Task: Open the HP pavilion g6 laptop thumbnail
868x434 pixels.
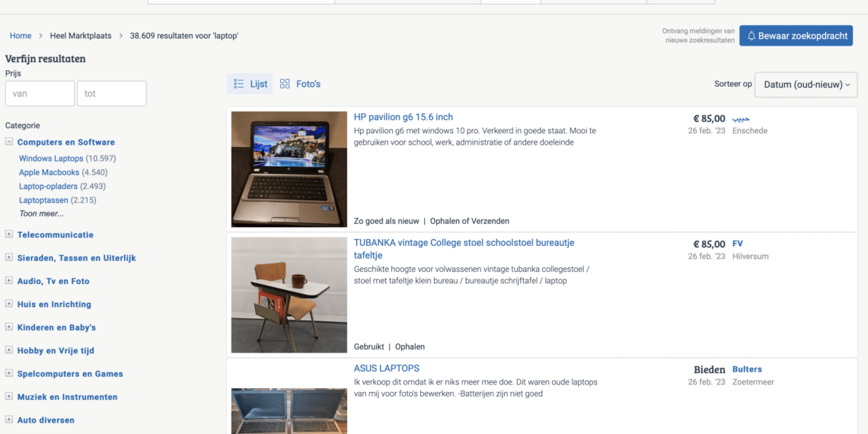Action: pos(289,169)
